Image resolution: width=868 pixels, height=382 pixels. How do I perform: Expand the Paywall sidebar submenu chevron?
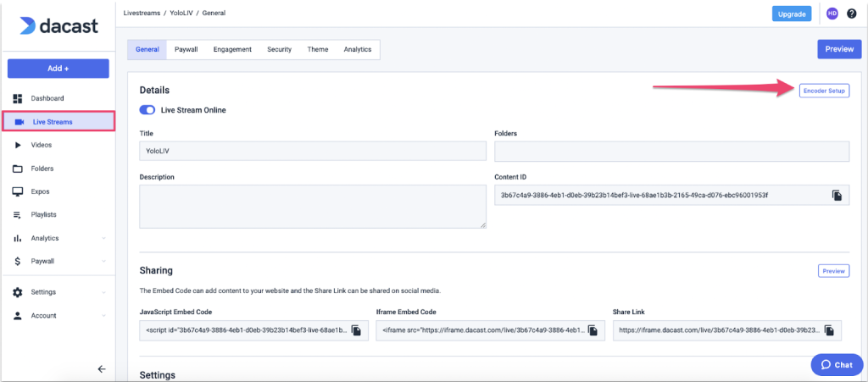click(x=103, y=261)
